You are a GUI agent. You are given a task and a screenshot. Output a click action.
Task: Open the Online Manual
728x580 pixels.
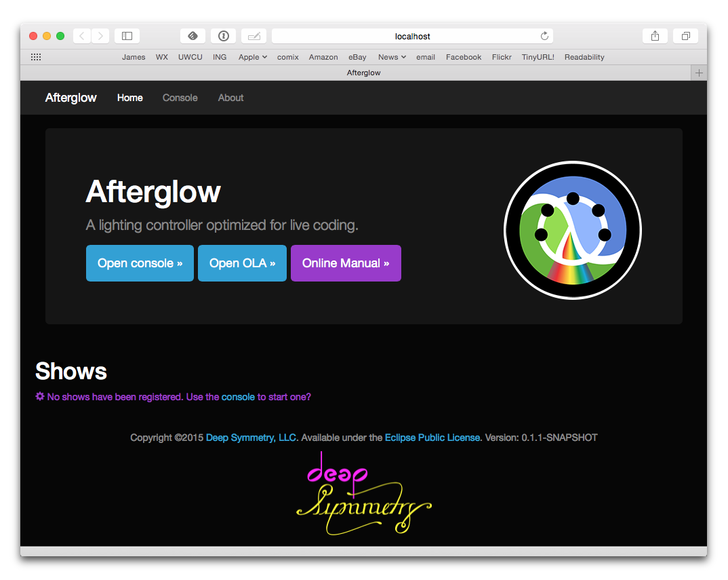coord(346,263)
